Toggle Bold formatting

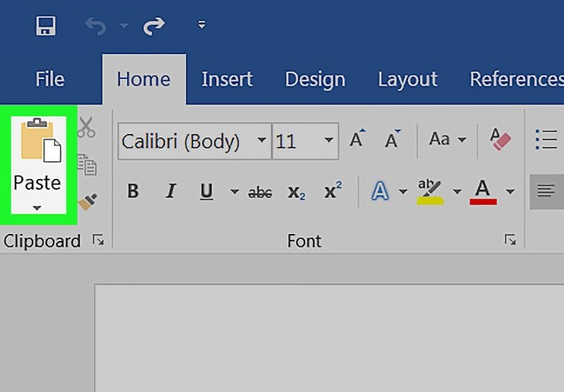point(132,191)
